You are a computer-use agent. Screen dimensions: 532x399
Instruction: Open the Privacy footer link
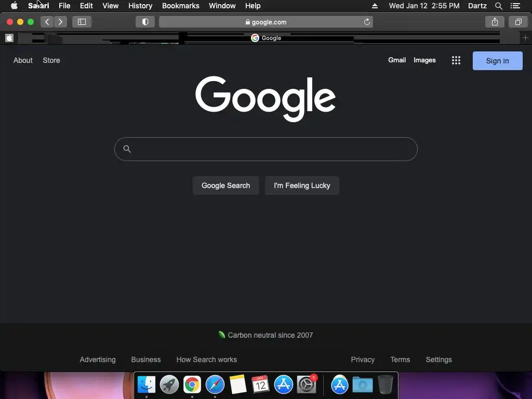click(x=363, y=360)
